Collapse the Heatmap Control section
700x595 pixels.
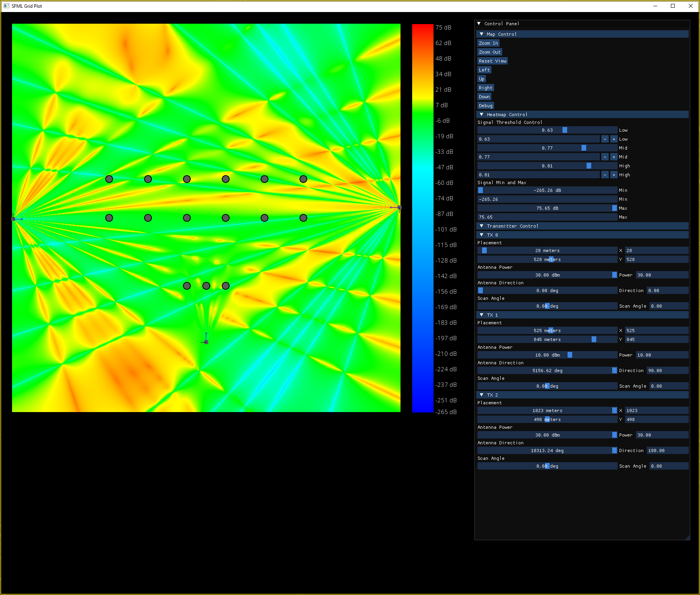pyautogui.click(x=482, y=115)
